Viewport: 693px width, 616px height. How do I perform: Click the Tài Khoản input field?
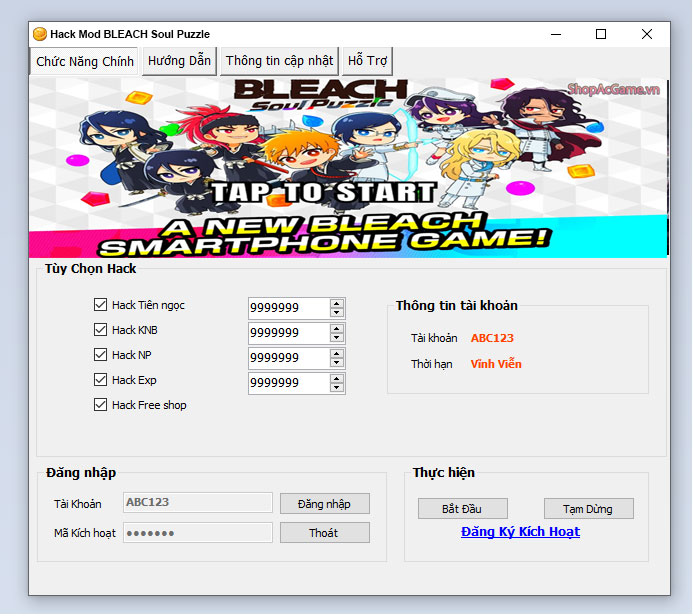(198, 503)
